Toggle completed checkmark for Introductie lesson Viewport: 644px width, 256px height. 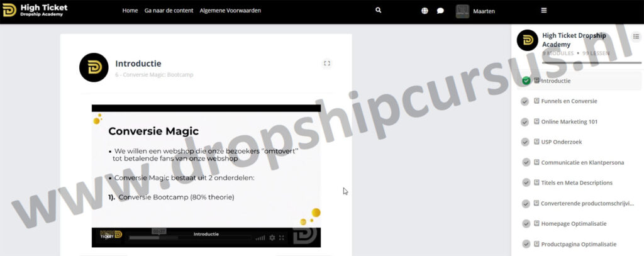526,81
